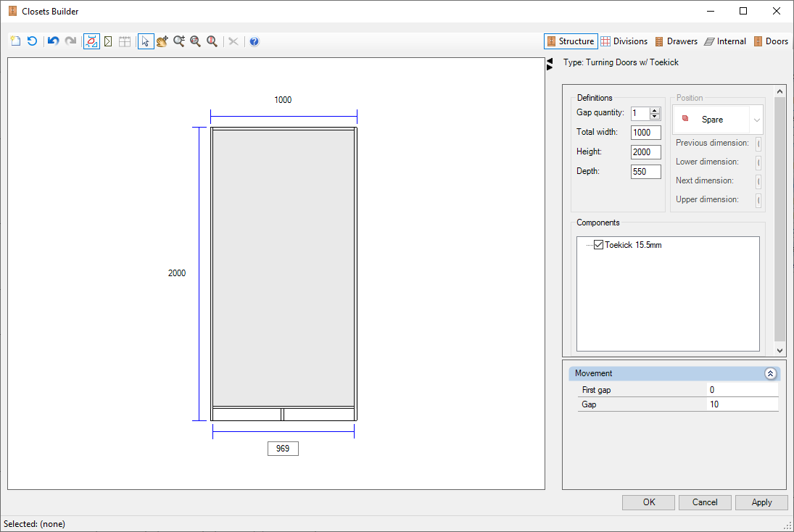Click the First gap value cell
The image size is (794, 532).
click(742, 390)
